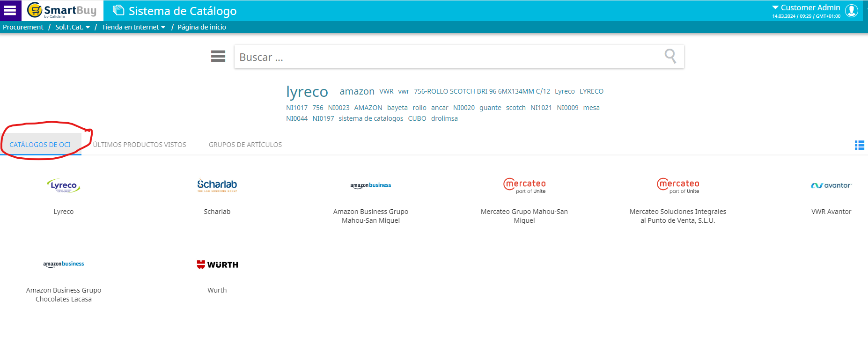868x352 pixels.
Task: Switch to Grupos de Artículos tab
Action: pos(245,145)
